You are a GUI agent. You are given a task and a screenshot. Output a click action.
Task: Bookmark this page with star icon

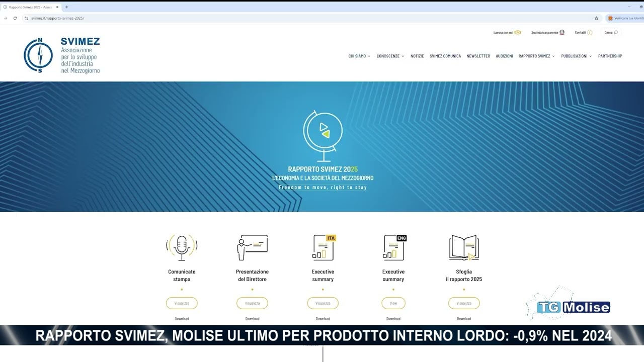tap(596, 18)
